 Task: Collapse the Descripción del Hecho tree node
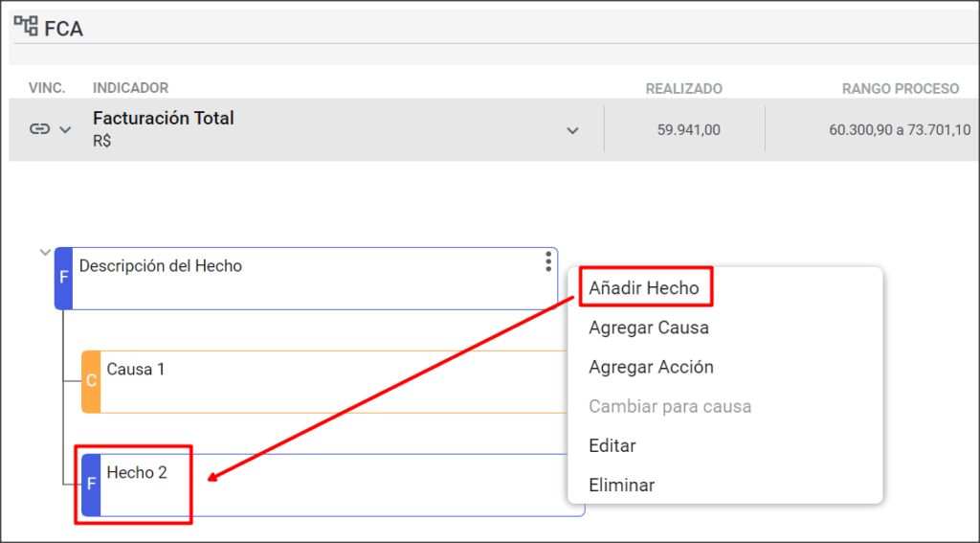[x=45, y=254]
